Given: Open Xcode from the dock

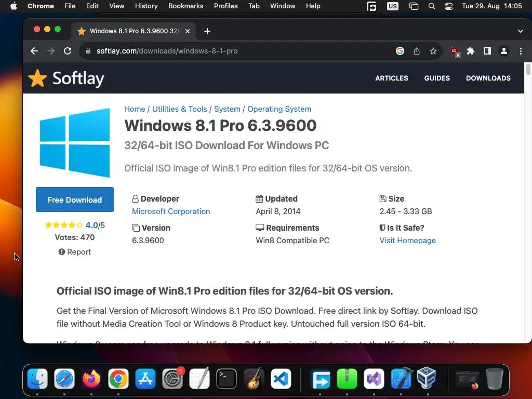Looking at the screenshot, I should point(401,379).
